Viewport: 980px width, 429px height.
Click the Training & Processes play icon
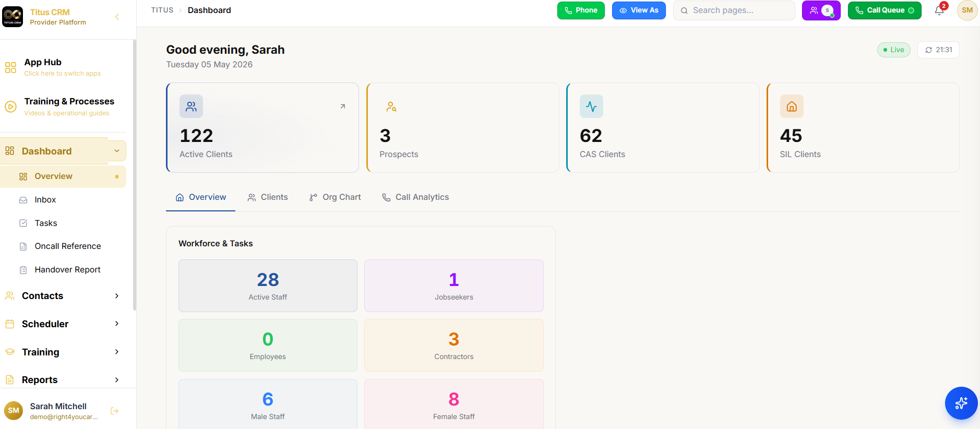[10, 106]
